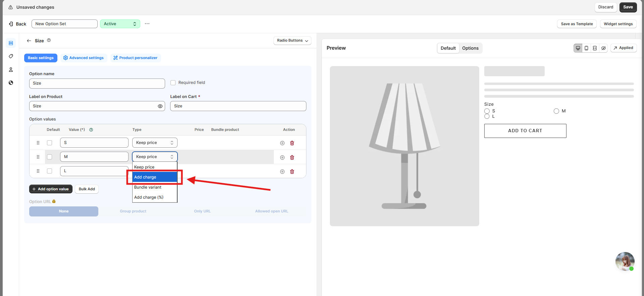
Task: Delete the S option value row
Action: pyautogui.click(x=292, y=143)
